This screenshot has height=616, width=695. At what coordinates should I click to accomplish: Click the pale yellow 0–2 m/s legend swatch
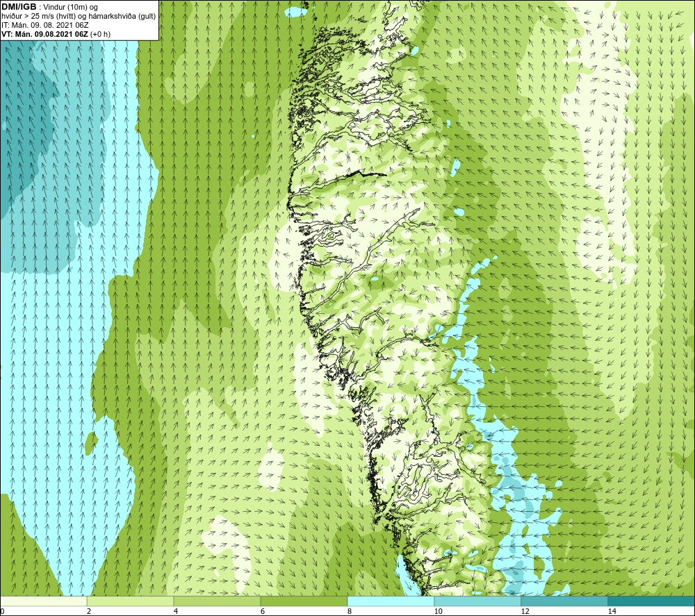pos(43,601)
